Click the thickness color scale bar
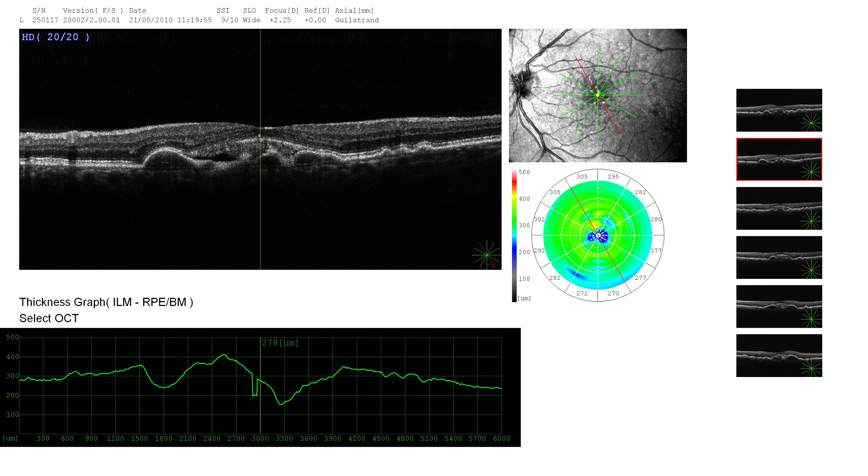 (514, 236)
